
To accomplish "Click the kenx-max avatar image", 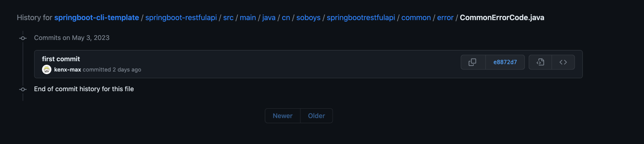I will click(47, 70).
